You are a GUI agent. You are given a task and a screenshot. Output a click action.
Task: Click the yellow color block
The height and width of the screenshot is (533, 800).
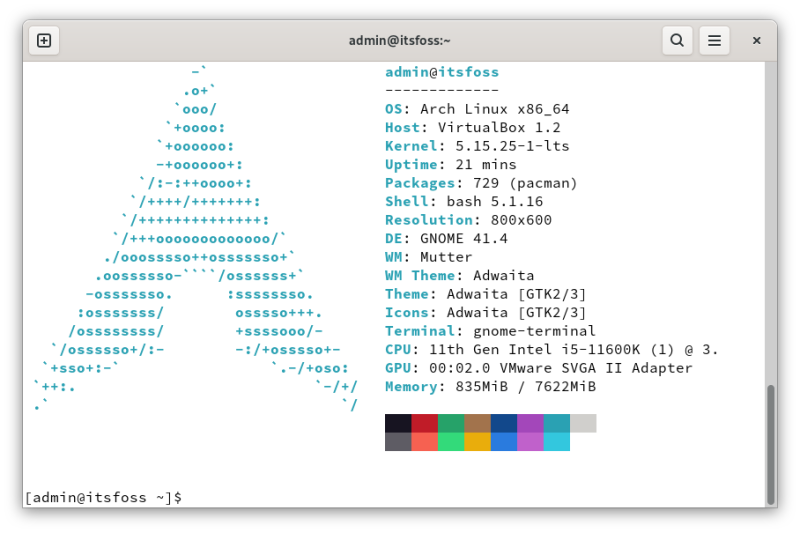[478, 442]
